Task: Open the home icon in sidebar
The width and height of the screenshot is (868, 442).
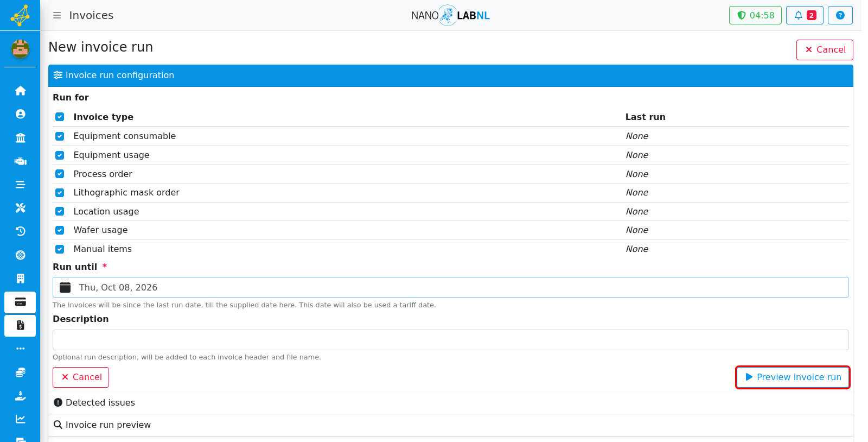Action: pos(20,91)
